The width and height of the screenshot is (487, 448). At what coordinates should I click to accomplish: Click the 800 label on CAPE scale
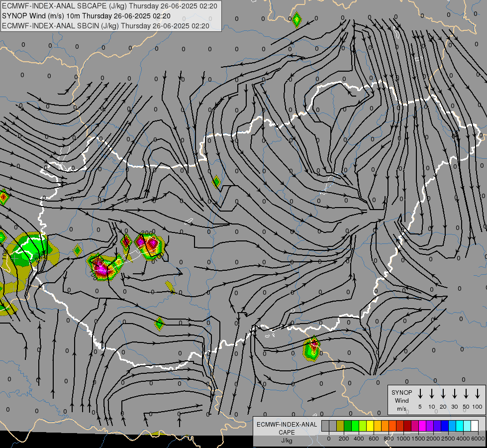(389, 439)
